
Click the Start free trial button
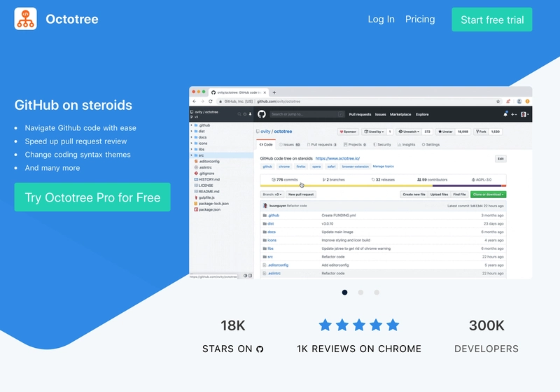pyautogui.click(x=492, y=20)
